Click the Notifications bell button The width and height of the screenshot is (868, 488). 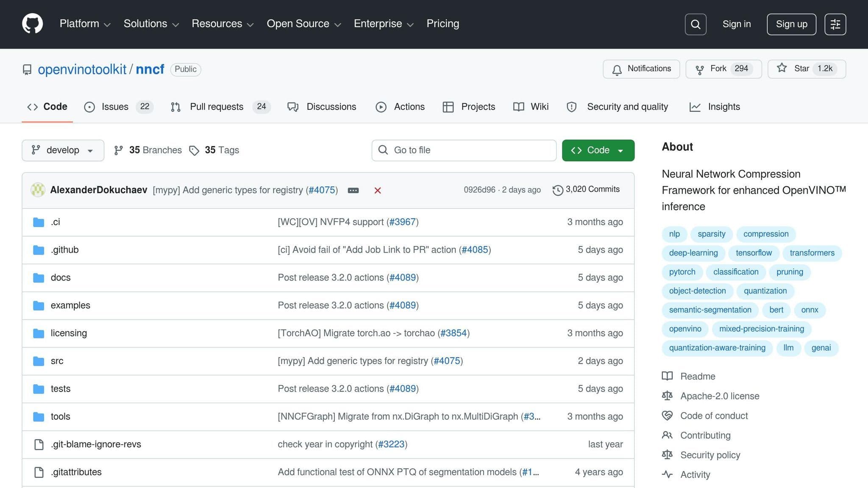coord(641,69)
